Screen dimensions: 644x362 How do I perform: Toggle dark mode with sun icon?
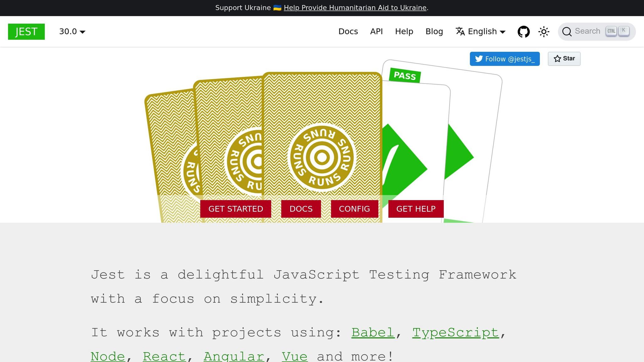point(544,32)
